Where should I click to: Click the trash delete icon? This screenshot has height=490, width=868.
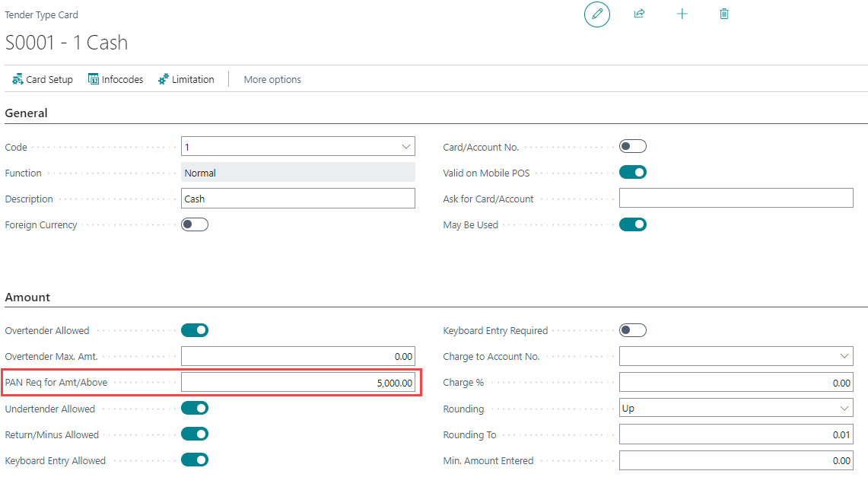(724, 14)
